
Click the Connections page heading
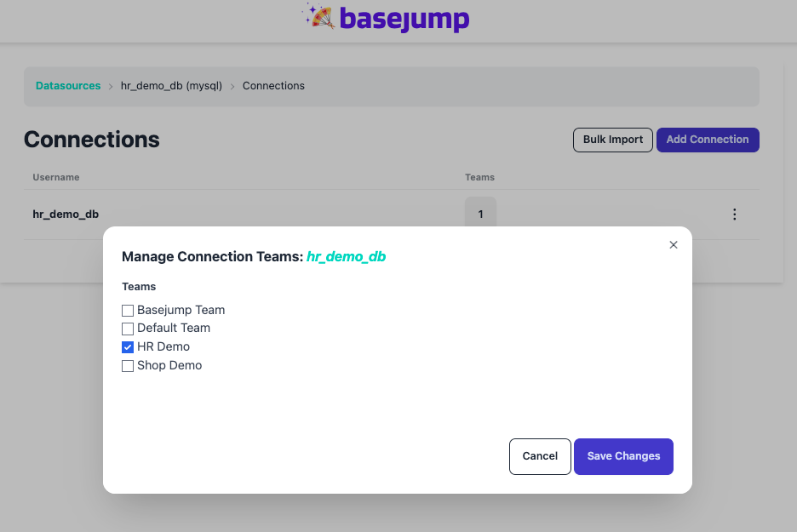91,140
